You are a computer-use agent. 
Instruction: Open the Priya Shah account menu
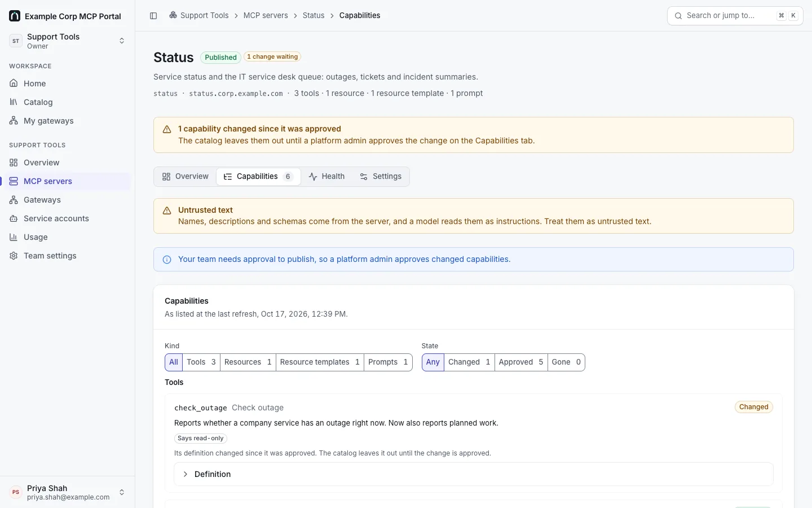68,492
